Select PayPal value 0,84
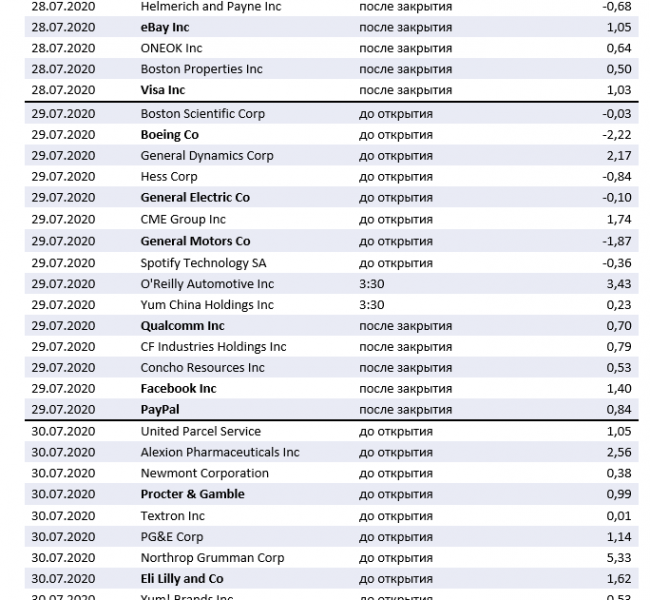650x600 pixels. [619, 410]
